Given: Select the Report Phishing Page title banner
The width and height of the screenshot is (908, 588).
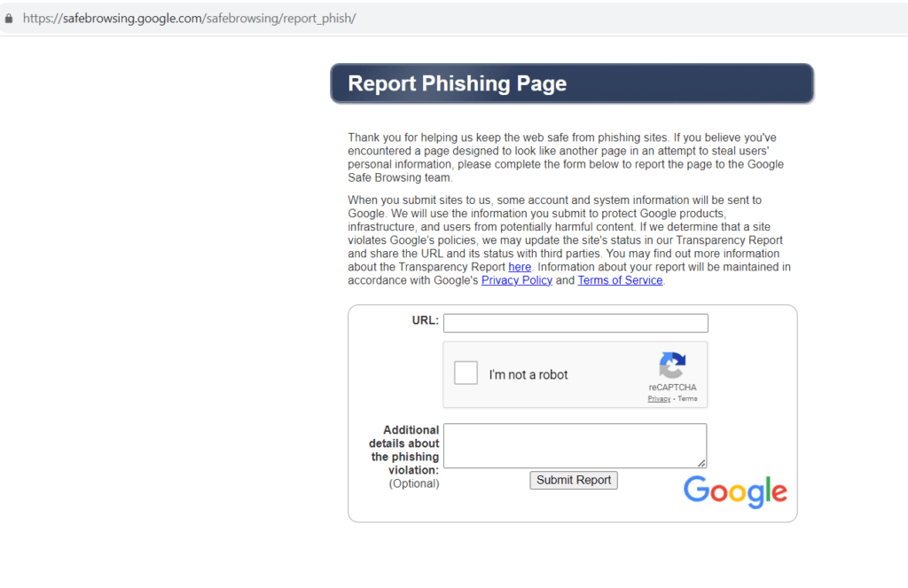Looking at the screenshot, I should point(572,82).
